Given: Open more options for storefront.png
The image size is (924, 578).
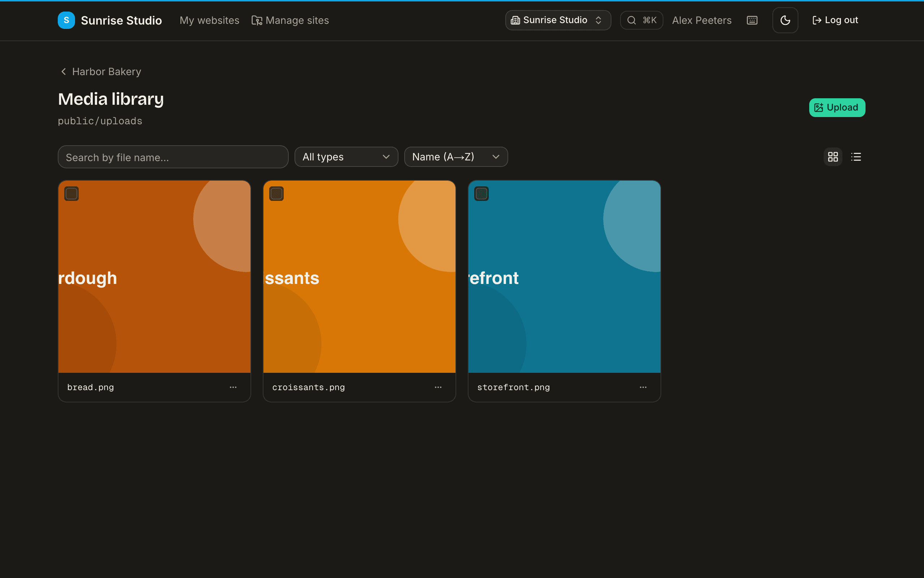Looking at the screenshot, I should (x=643, y=387).
